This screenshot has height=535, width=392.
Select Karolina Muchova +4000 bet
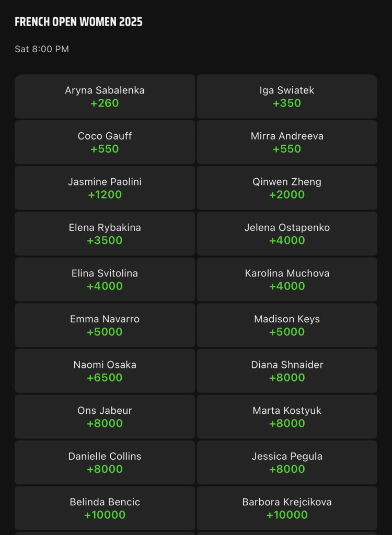[x=287, y=280]
